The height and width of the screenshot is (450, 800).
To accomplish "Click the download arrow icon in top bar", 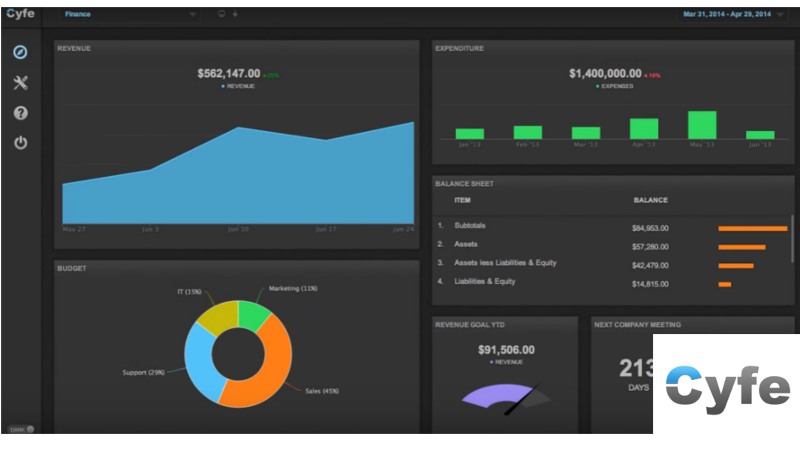I will (235, 15).
